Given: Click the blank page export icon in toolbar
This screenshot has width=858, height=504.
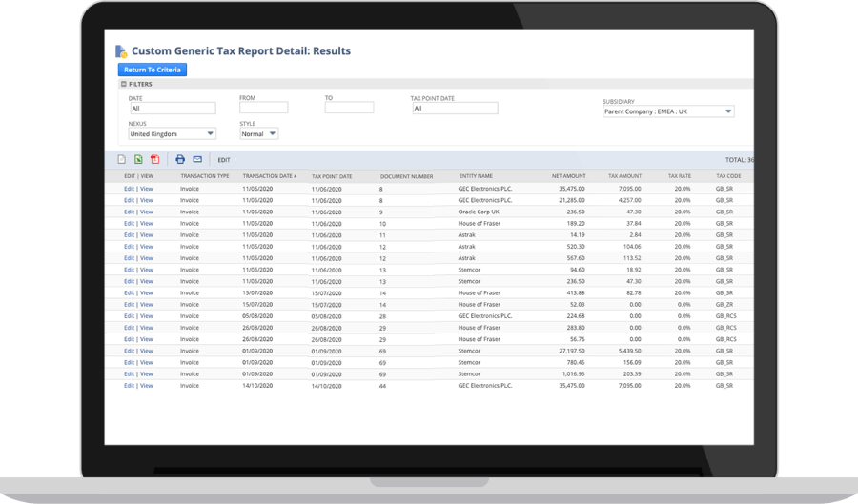Looking at the screenshot, I should [x=121, y=160].
